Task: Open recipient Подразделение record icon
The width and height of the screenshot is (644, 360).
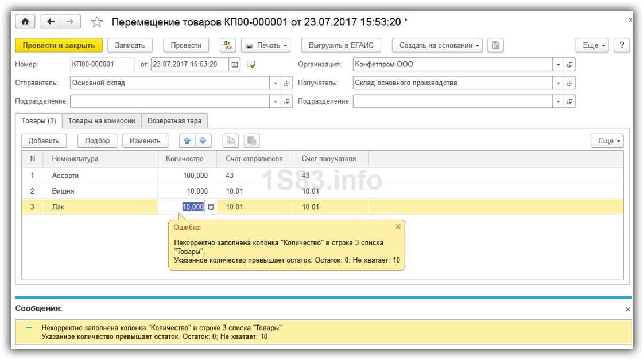Action: pyautogui.click(x=569, y=101)
